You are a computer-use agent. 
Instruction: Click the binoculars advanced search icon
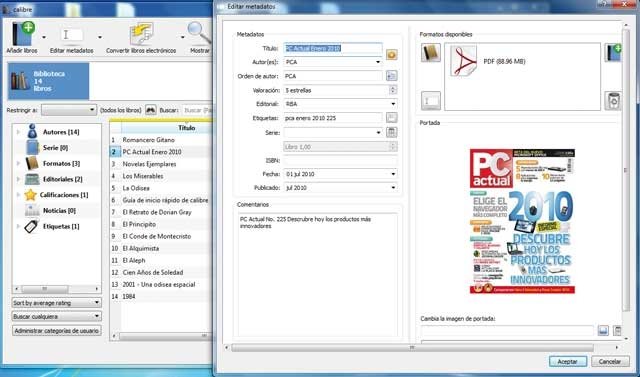pos(151,110)
